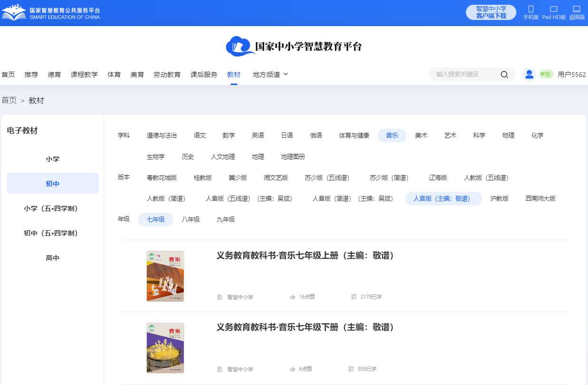Click 智慧中小学 客户端下载 button

click(x=491, y=12)
